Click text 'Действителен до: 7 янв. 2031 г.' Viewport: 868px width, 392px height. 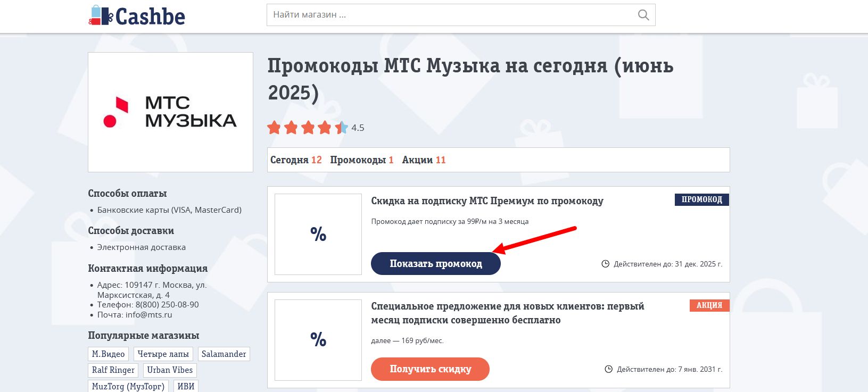pyautogui.click(x=669, y=369)
